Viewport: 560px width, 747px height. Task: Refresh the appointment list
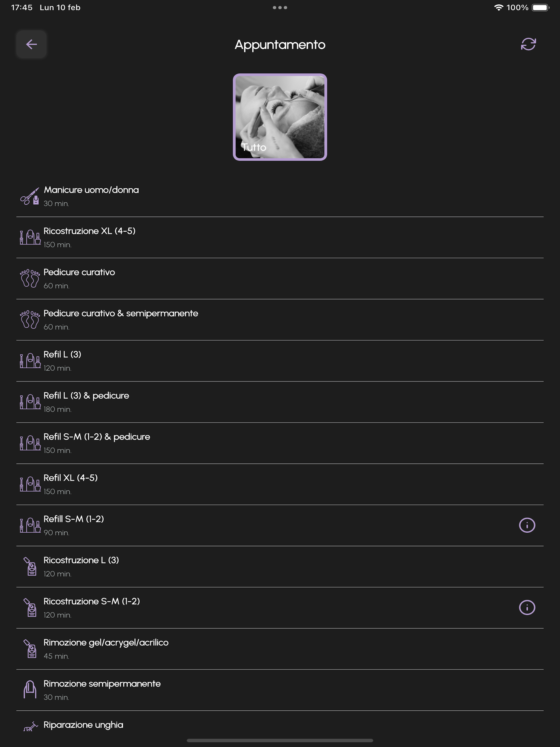(528, 44)
